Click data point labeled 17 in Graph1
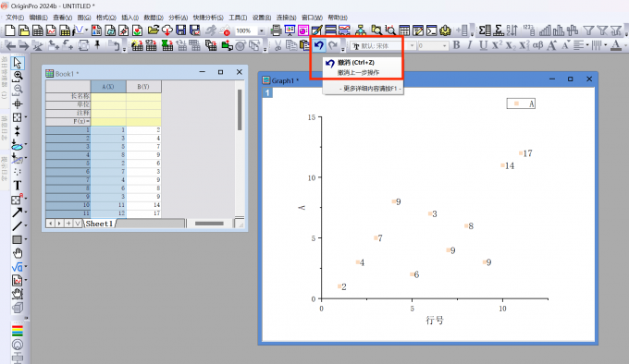The image size is (629, 364). (x=521, y=153)
